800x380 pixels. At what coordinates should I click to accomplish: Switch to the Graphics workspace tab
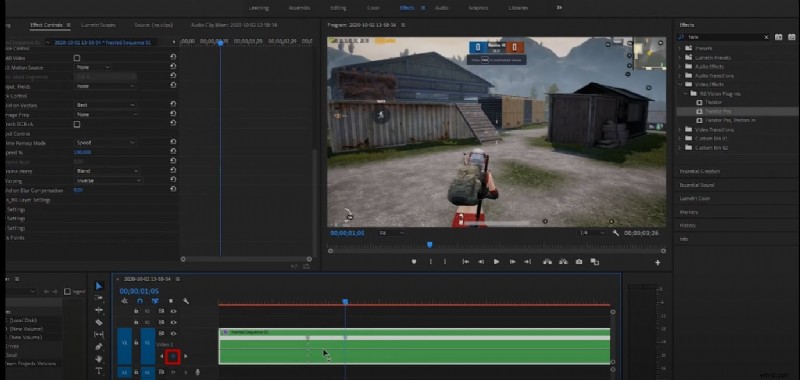478,8
